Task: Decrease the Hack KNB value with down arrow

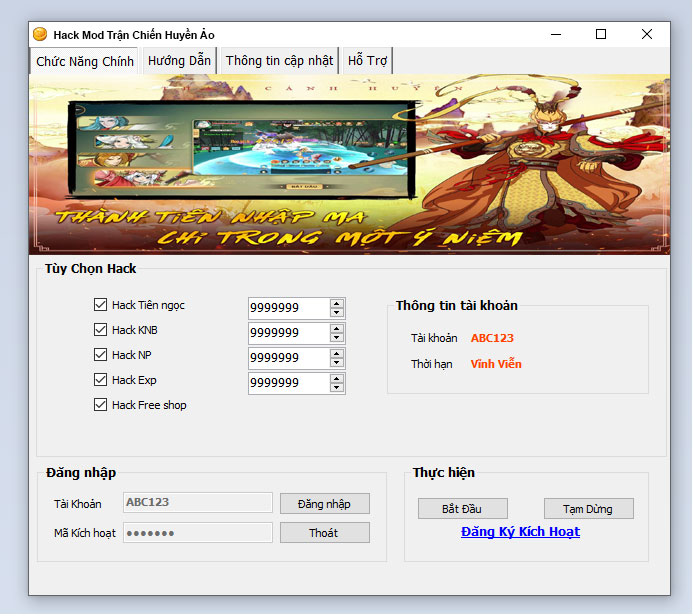Action: click(337, 338)
